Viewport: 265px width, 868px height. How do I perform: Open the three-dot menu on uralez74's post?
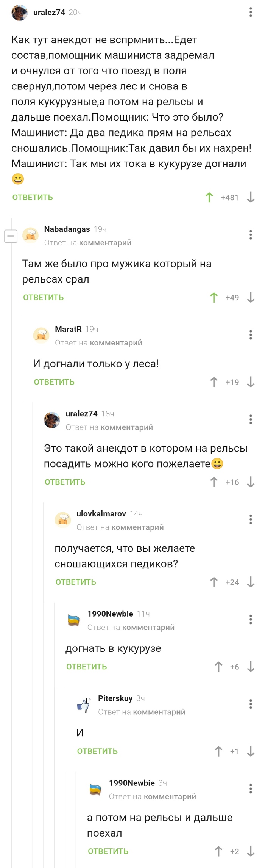click(250, 12)
